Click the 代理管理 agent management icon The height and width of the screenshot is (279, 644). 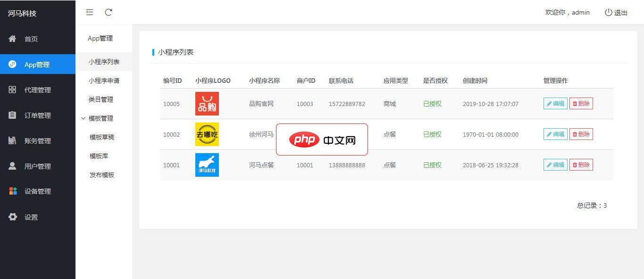(13, 90)
